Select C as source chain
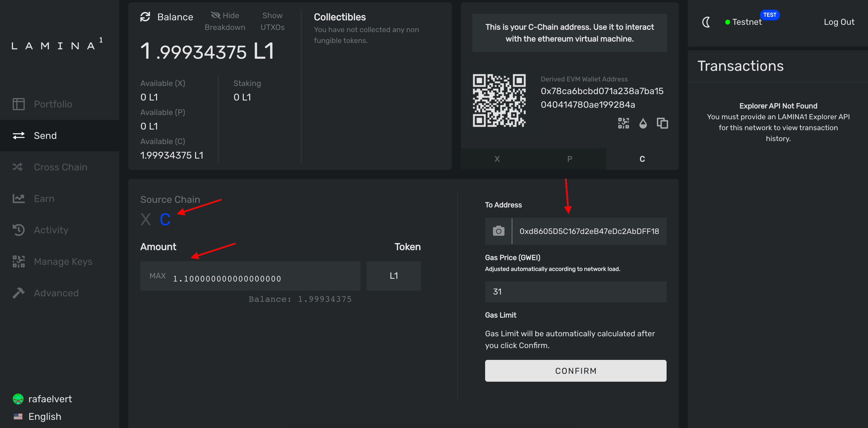The height and width of the screenshot is (428, 868). click(x=165, y=219)
